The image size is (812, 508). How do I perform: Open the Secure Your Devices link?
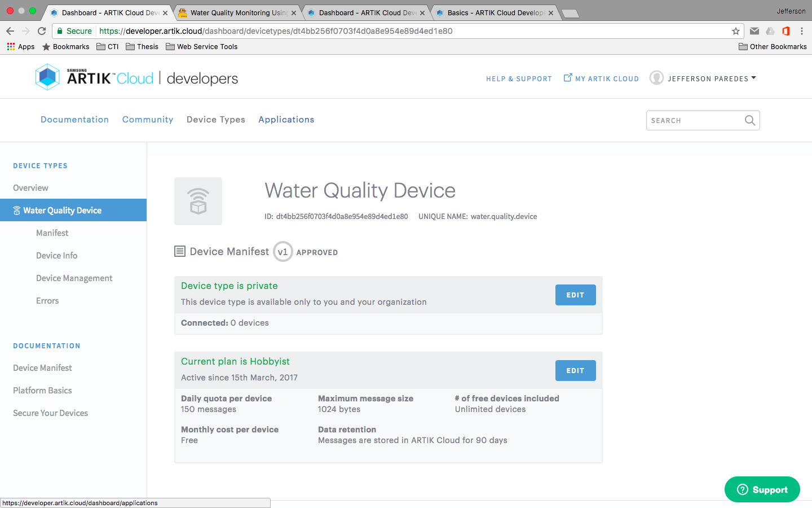tap(50, 413)
